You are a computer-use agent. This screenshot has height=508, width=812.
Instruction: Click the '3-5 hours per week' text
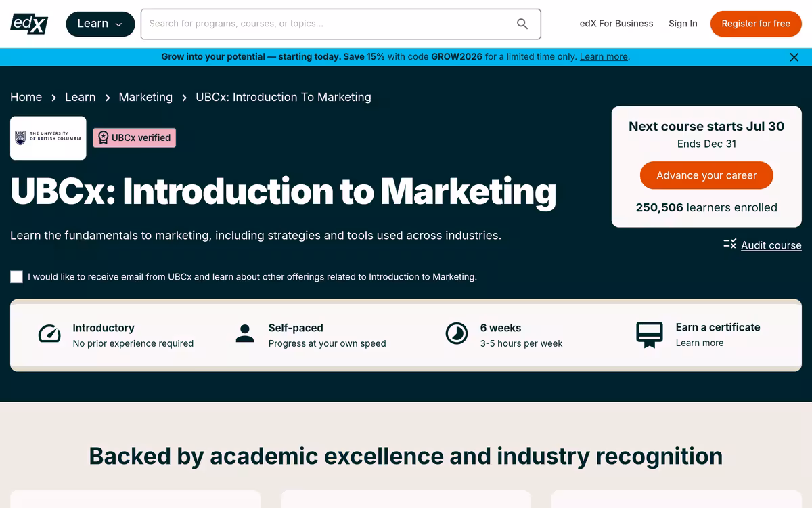point(522,343)
